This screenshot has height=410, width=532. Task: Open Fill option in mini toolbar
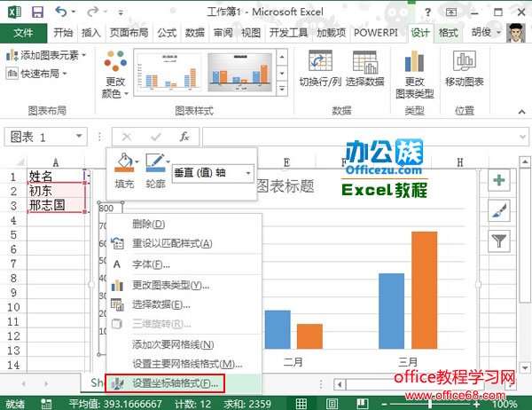tap(124, 170)
